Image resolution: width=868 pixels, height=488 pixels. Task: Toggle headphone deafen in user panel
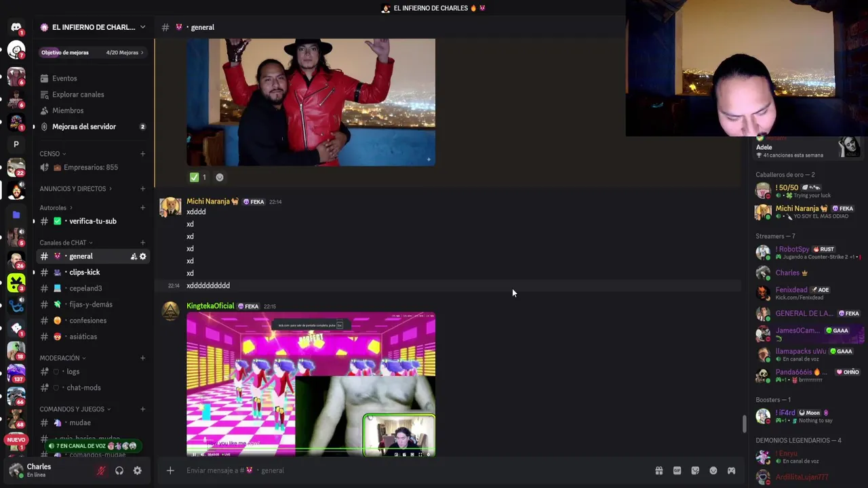119,470
